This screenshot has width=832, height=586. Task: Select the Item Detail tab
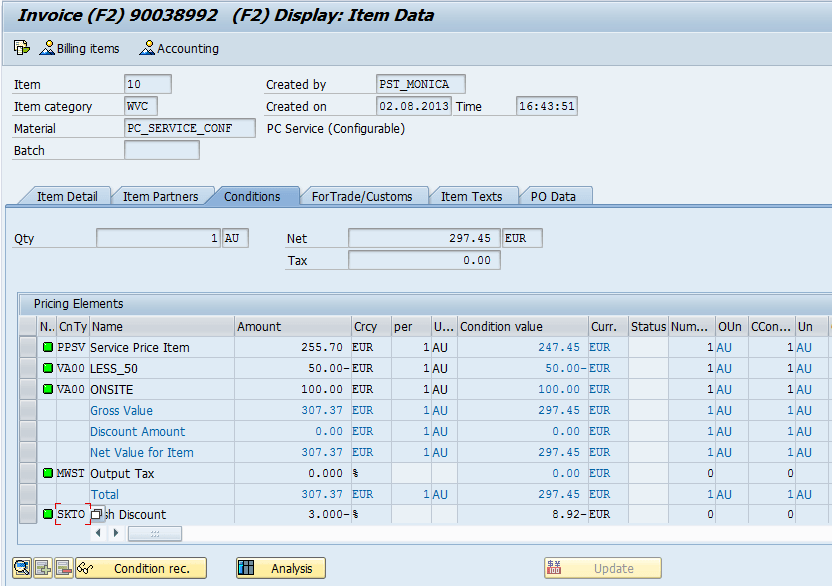[64, 196]
